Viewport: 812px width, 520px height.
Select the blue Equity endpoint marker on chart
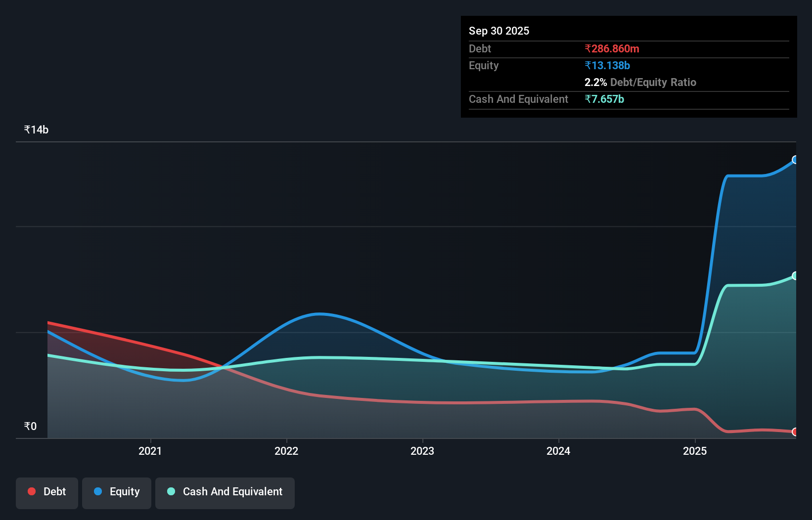795,160
